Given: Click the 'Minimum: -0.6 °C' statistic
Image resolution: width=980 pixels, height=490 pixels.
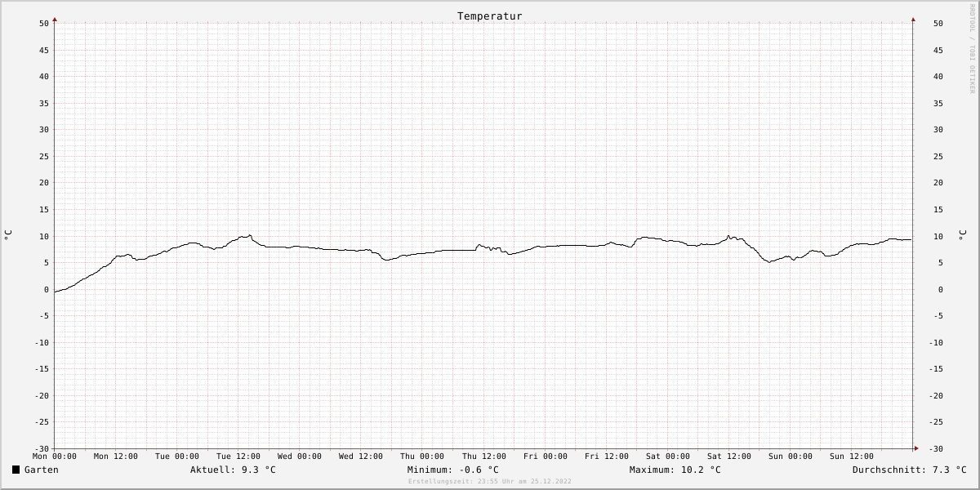Looking at the screenshot, I should point(453,470).
